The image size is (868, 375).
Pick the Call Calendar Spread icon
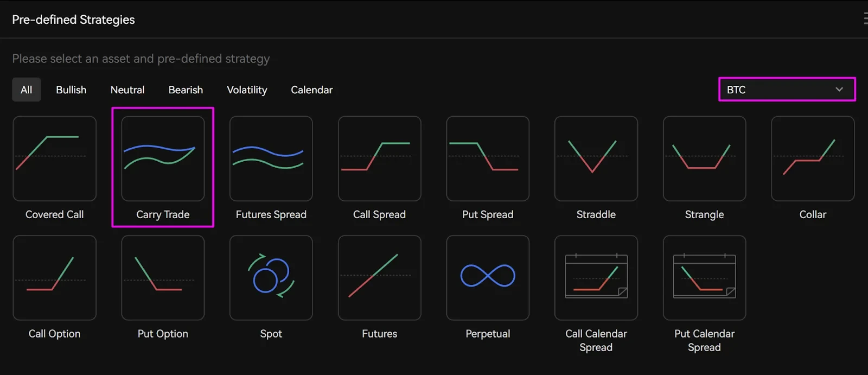[x=596, y=277]
